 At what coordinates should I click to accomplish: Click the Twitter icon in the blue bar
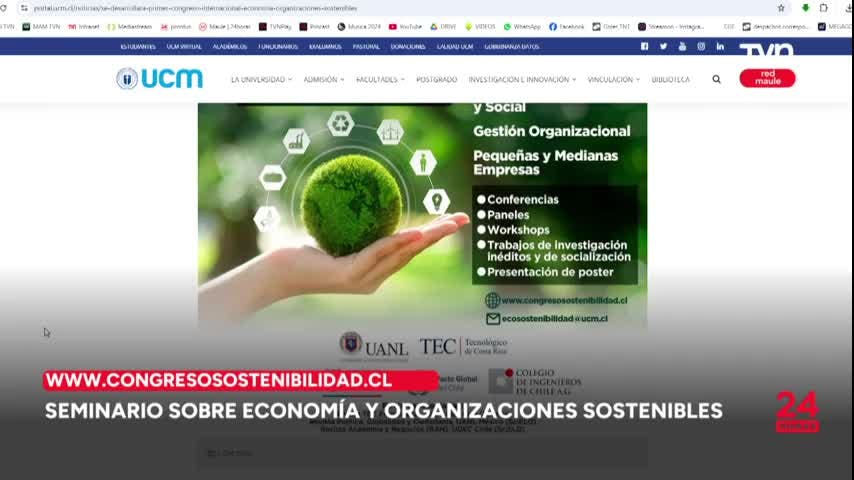663,46
